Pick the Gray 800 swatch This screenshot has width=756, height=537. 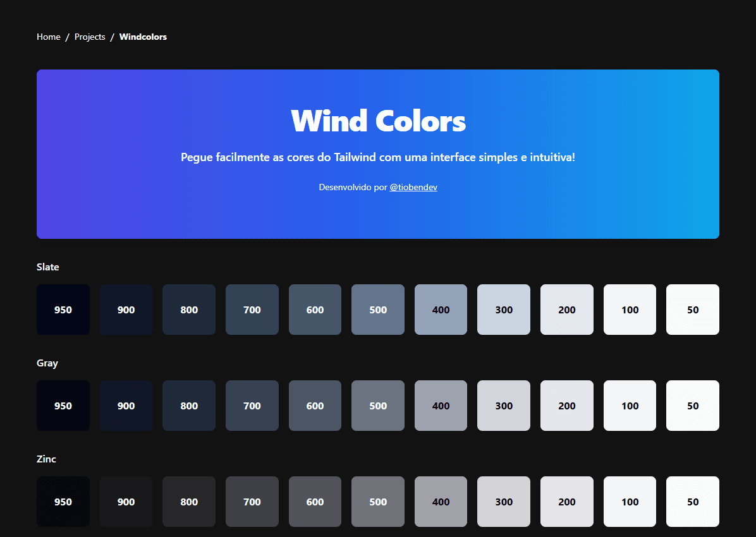click(x=189, y=406)
